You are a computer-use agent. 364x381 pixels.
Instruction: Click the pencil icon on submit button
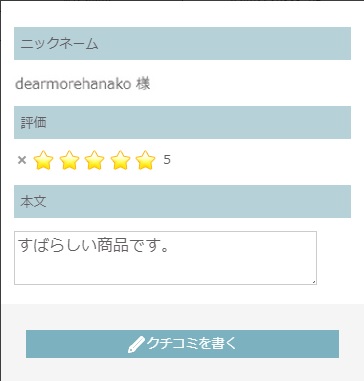coord(136,344)
